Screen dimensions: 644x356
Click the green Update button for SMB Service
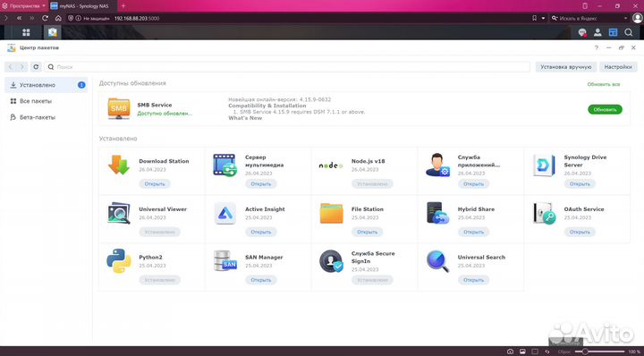click(x=605, y=110)
